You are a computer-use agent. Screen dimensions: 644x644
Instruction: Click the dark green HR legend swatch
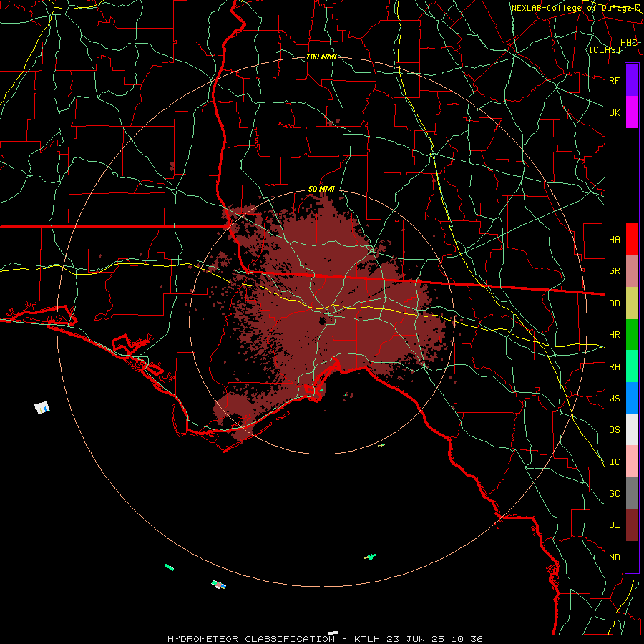[632, 335]
